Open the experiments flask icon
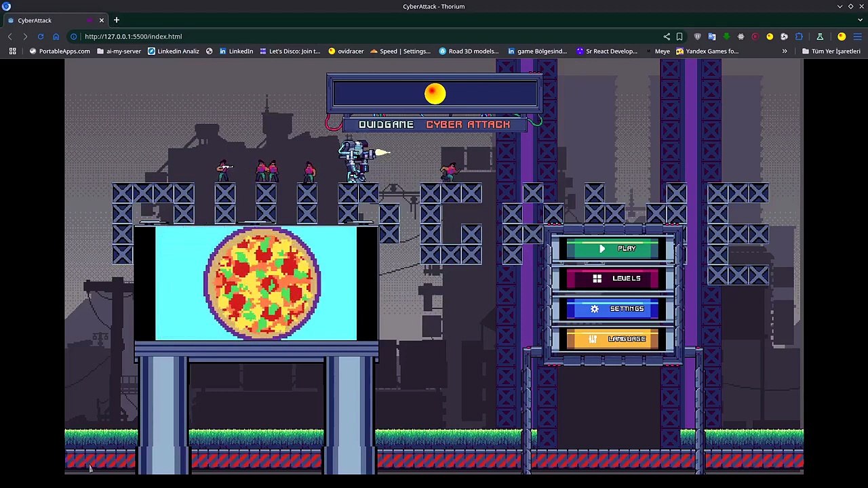868x488 pixels. [820, 37]
